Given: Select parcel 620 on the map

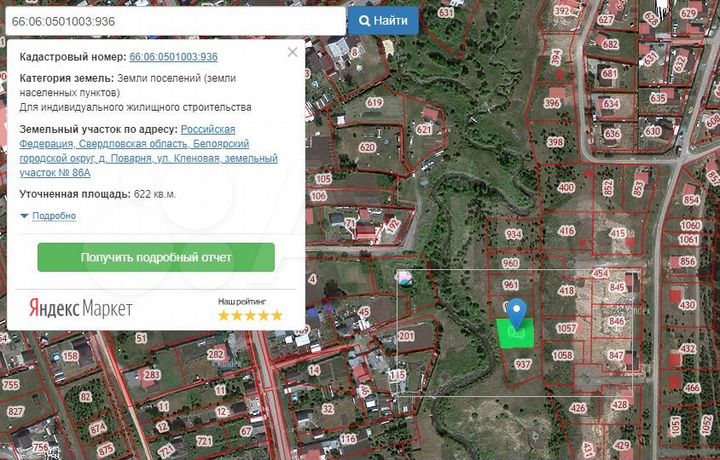Looking at the screenshot, I should 367,147.
